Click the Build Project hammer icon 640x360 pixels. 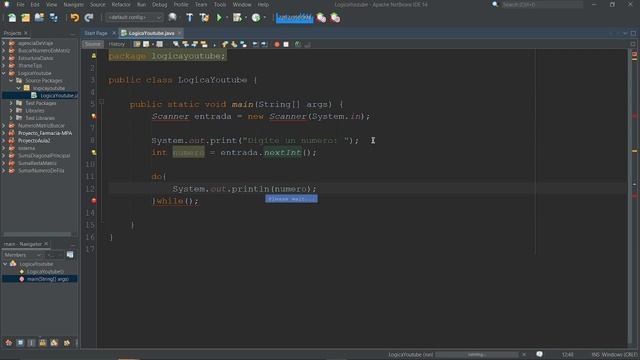point(189,18)
